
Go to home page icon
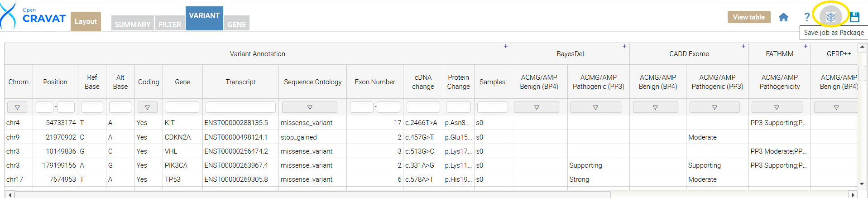(x=783, y=17)
